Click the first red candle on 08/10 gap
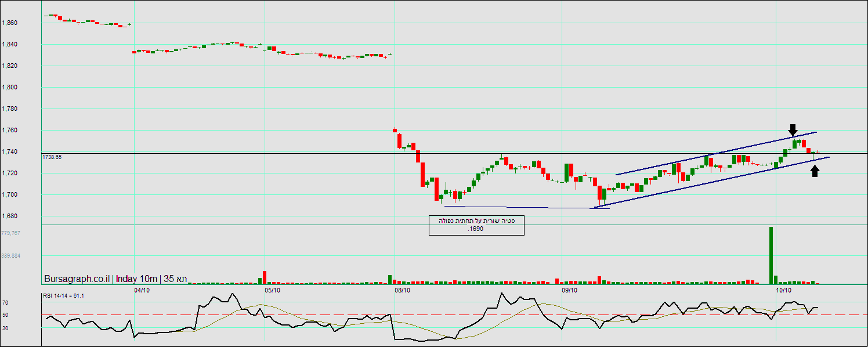 pyautogui.click(x=395, y=130)
